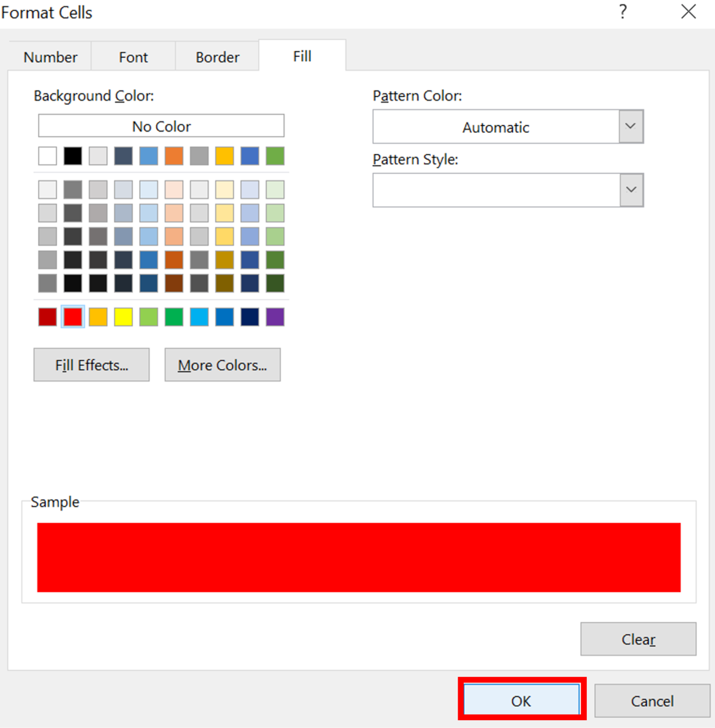Open the Fill Effects dialog

tap(91, 365)
